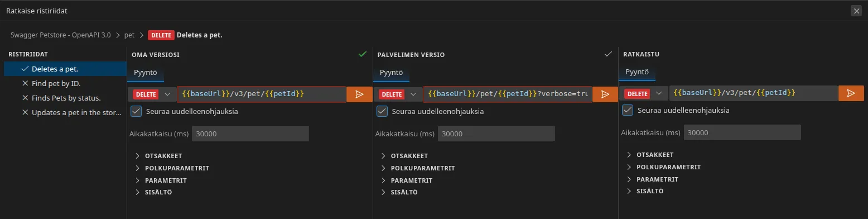Send request in Ratkaistu pane
The width and height of the screenshot is (868, 219).
(851, 93)
